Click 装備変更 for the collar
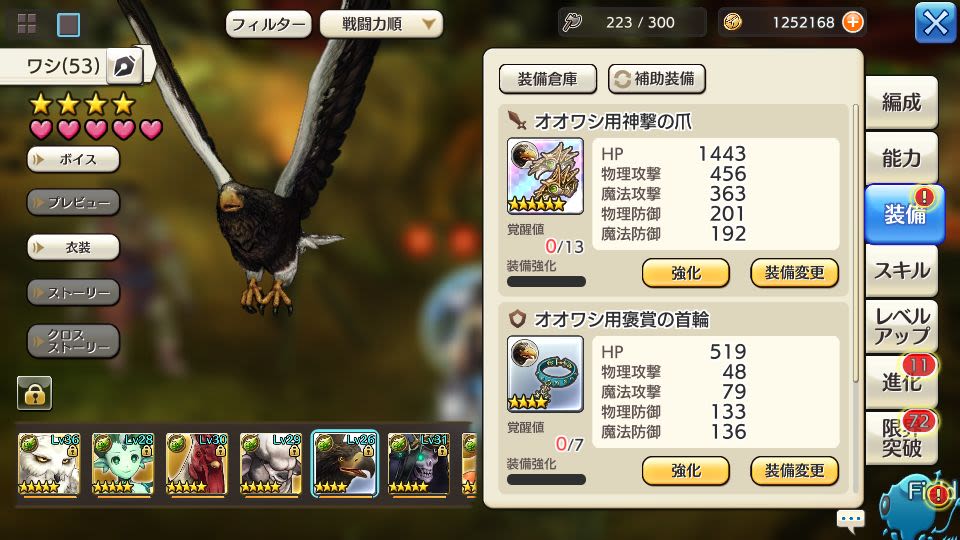This screenshot has width=960, height=540. (x=794, y=471)
